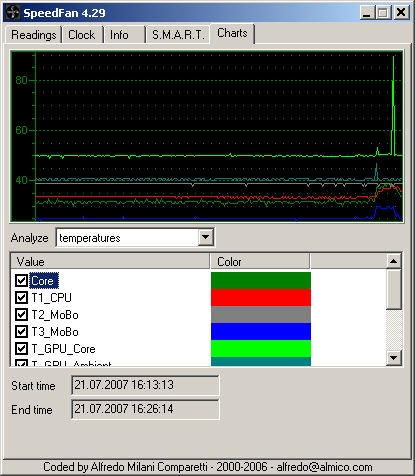The height and width of the screenshot is (476, 415).
Task: Select the T2_MoBo row label
Action: tap(55, 315)
